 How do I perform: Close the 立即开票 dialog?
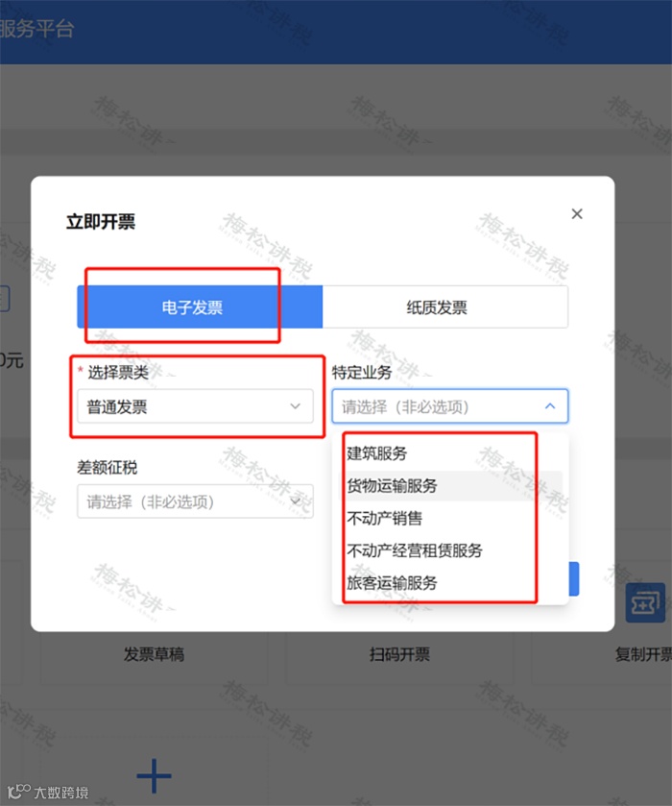click(577, 214)
